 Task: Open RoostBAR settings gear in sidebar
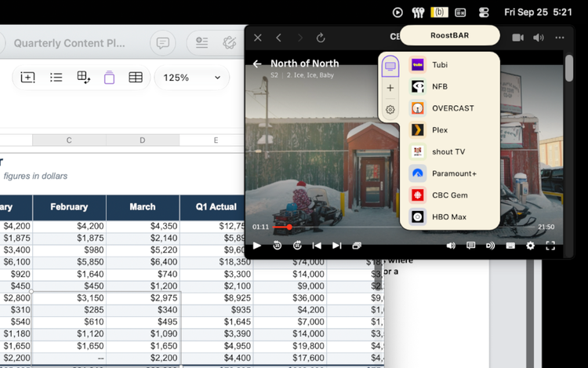[390, 110]
